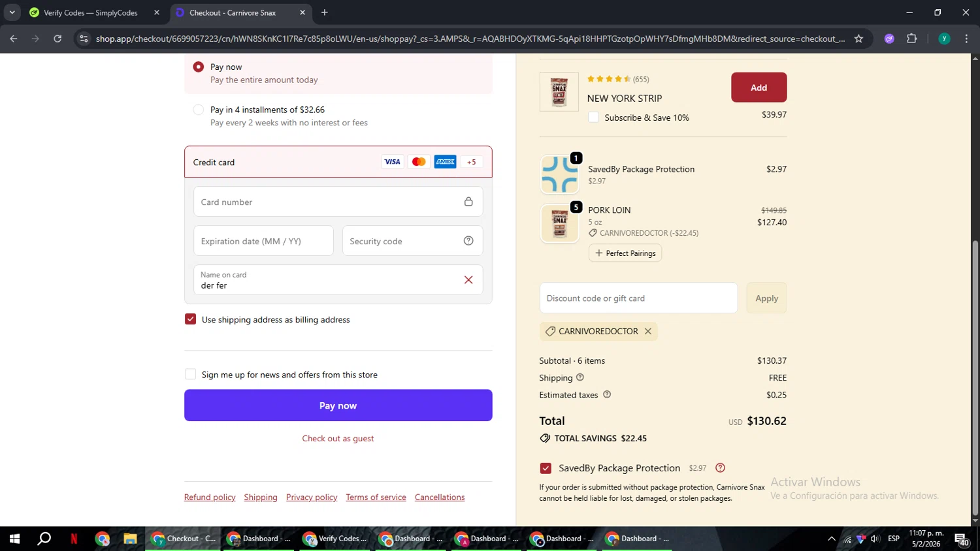
Task: Open the tab search dropdown
Action: coord(12,12)
